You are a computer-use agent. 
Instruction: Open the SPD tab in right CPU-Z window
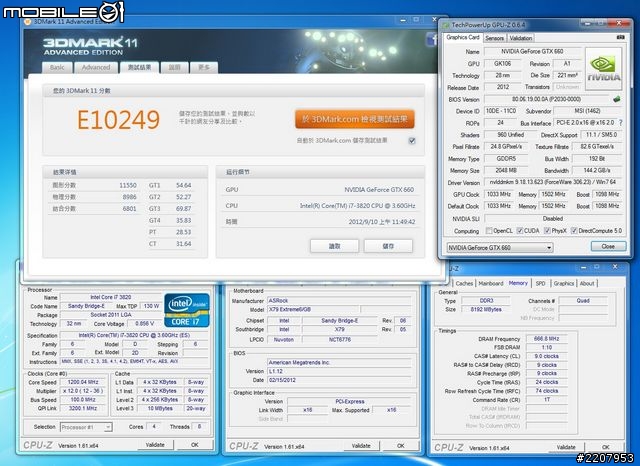540,283
